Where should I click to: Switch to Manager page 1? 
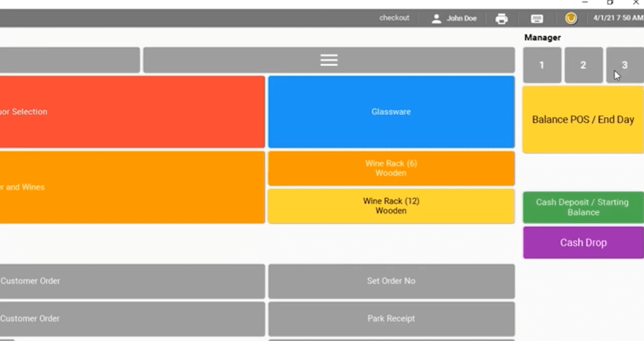click(542, 65)
